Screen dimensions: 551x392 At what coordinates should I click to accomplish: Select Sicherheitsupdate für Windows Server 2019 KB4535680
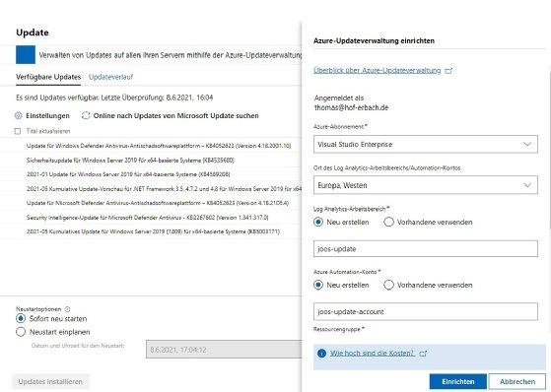pyautogui.click(x=151, y=160)
